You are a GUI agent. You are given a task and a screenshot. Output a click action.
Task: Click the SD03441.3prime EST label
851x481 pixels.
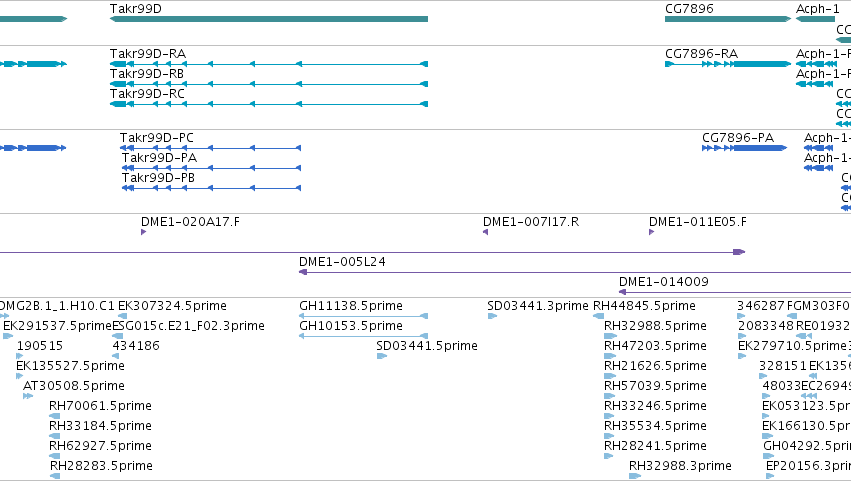(537, 306)
